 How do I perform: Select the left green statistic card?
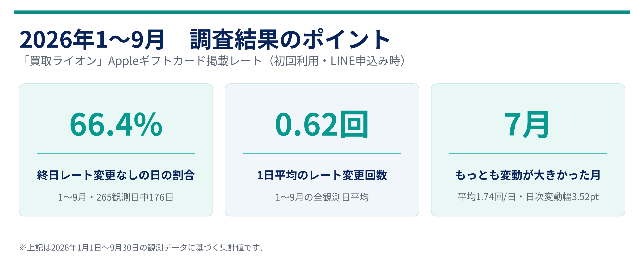click(x=116, y=150)
